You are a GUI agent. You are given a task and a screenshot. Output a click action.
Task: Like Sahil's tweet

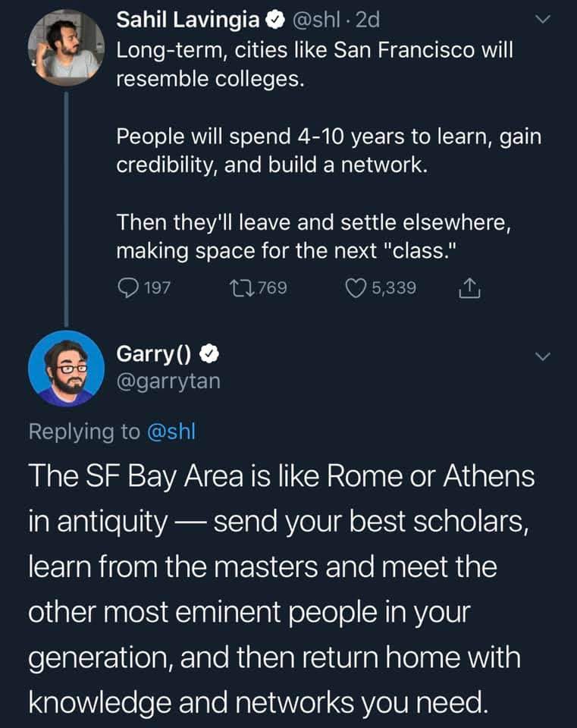point(356,287)
